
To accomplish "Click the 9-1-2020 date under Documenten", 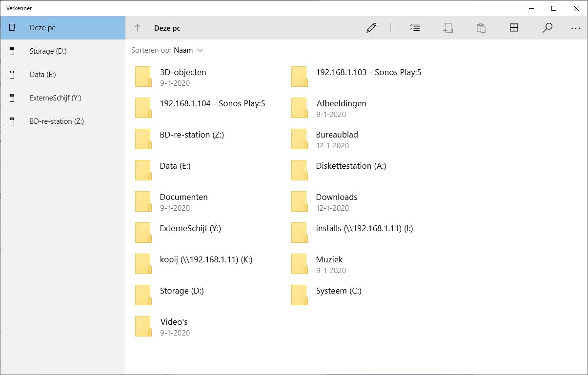I will pyautogui.click(x=175, y=208).
